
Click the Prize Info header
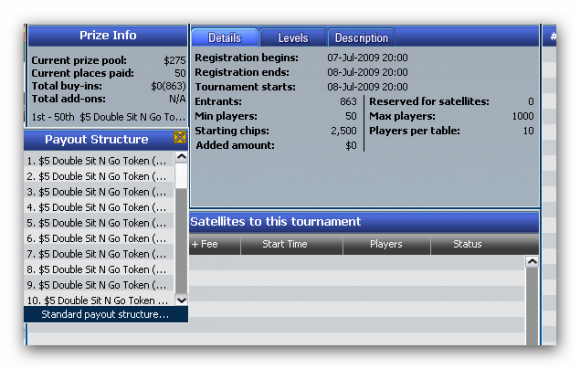click(108, 35)
